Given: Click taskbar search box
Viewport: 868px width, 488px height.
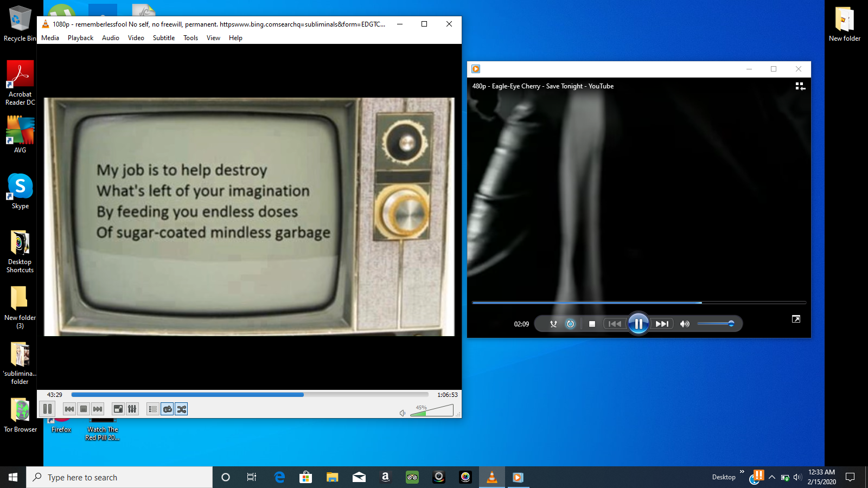Looking at the screenshot, I should click(119, 477).
